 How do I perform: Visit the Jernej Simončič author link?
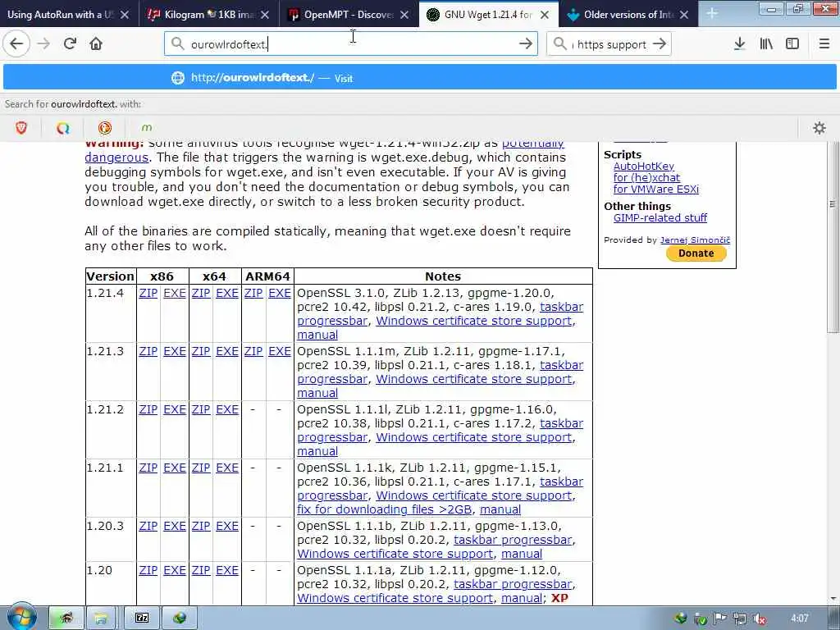click(x=695, y=240)
